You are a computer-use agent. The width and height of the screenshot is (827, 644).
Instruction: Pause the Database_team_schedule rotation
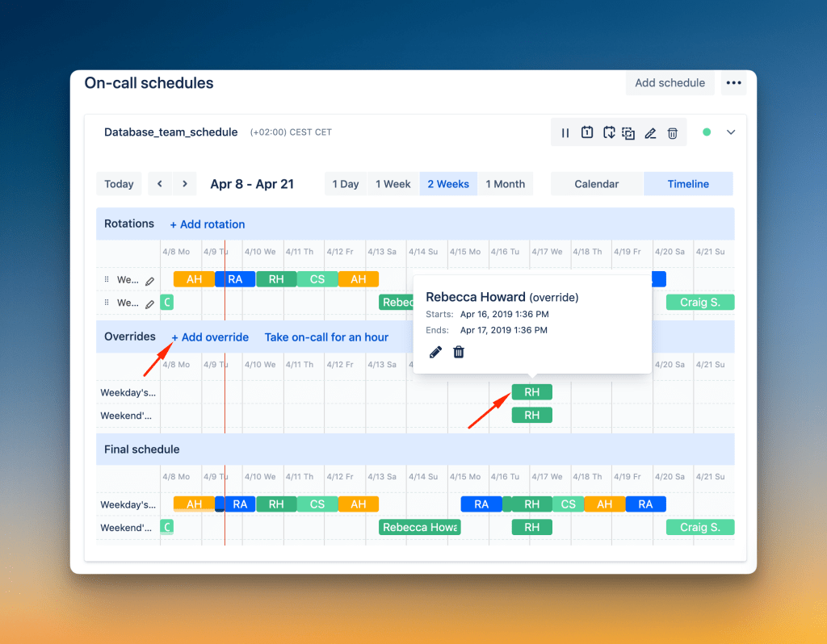pos(565,132)
